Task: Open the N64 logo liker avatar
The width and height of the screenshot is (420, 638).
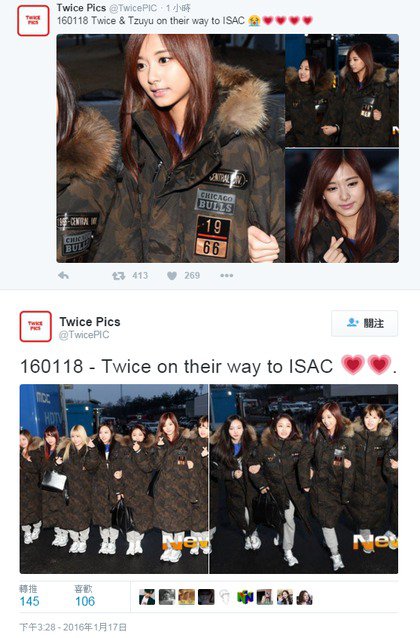Action: (x=245, y=597)
